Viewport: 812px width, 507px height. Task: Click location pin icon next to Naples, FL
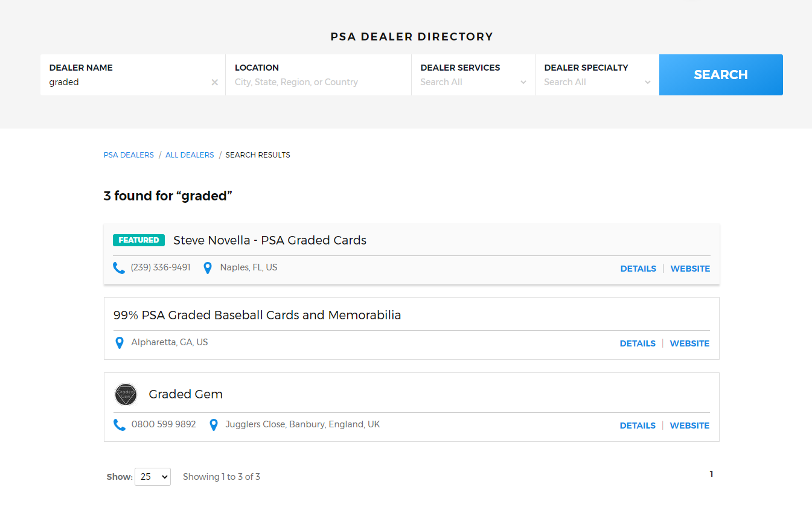tap(208, 268)
